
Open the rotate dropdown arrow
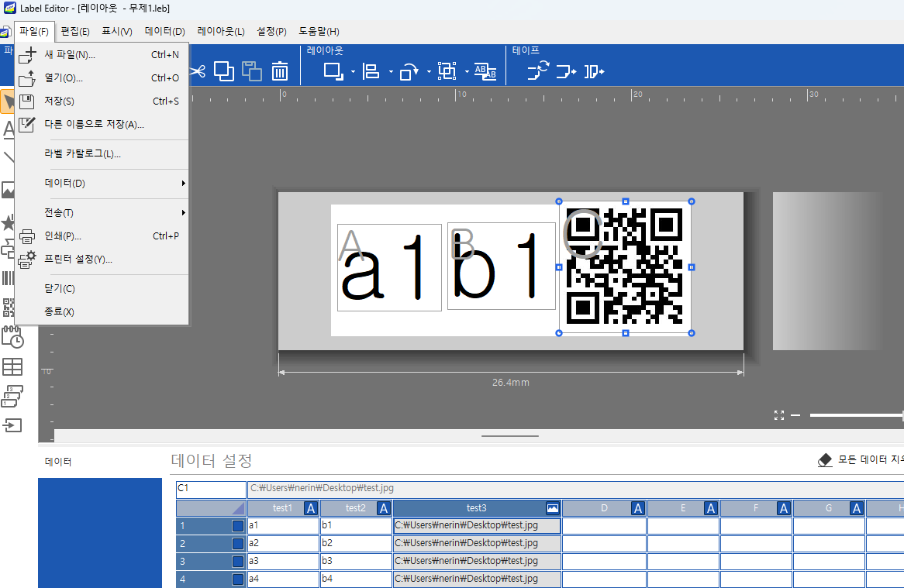tap(429, 72)
